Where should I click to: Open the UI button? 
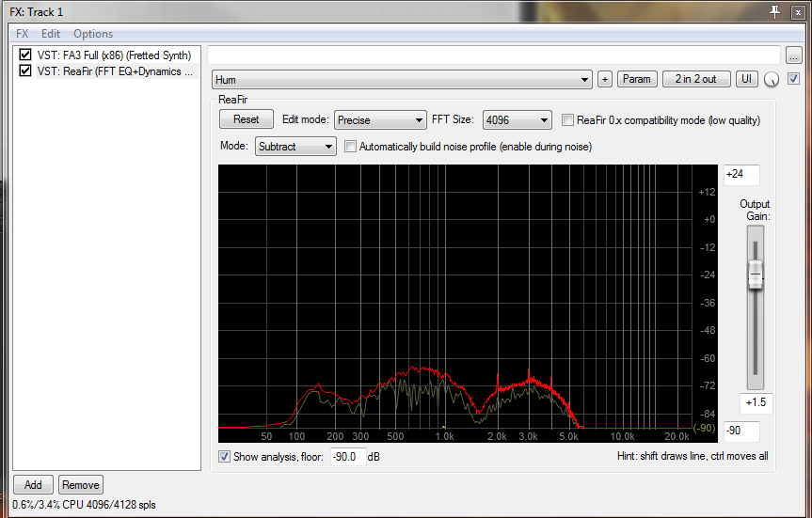coord(747,79)
